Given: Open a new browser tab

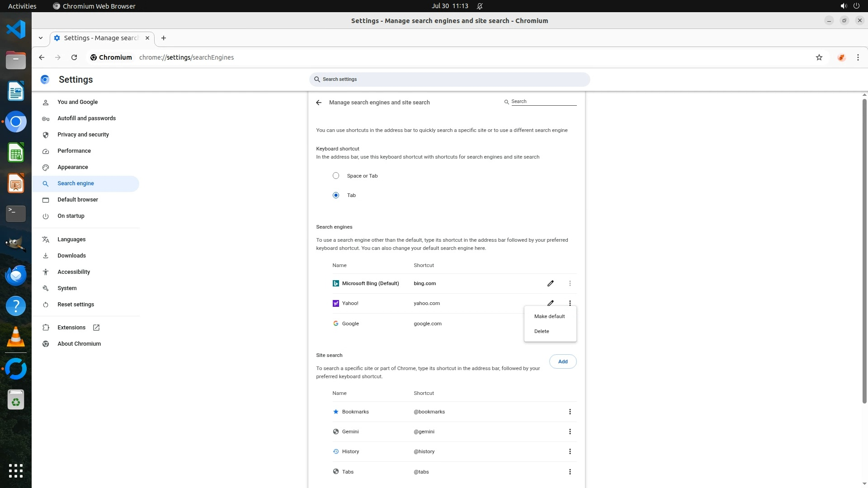Looking at the screenshot, I should (x=164, y=38).
